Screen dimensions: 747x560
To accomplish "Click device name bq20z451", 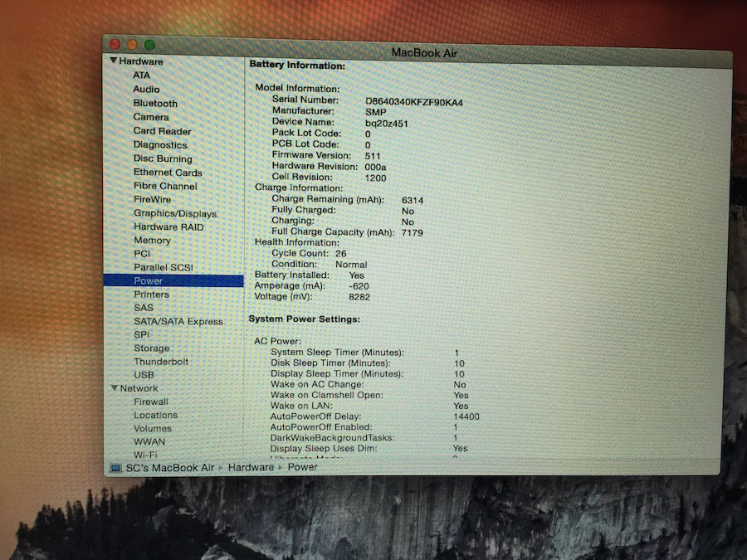I will (x=386, y=124).
